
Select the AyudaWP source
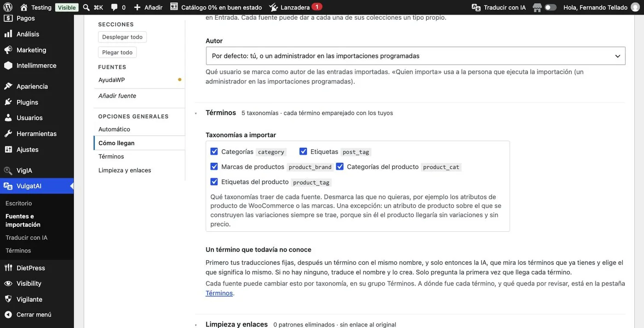(x=112, y=80)
